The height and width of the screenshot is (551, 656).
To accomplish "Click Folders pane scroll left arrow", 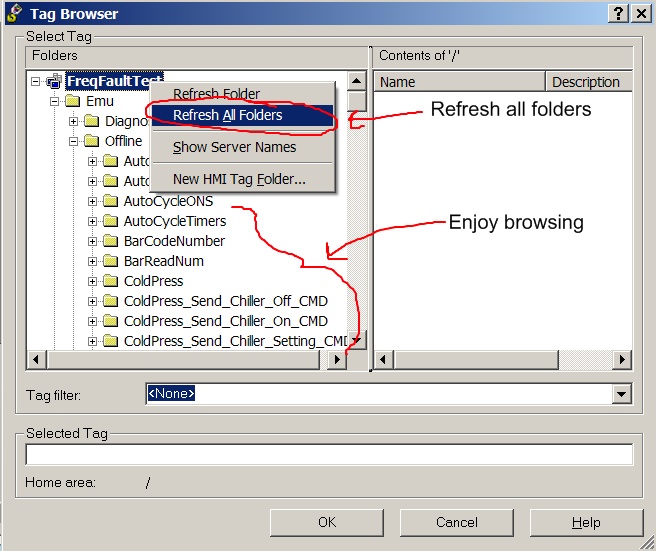I will [x=36, y=359].
